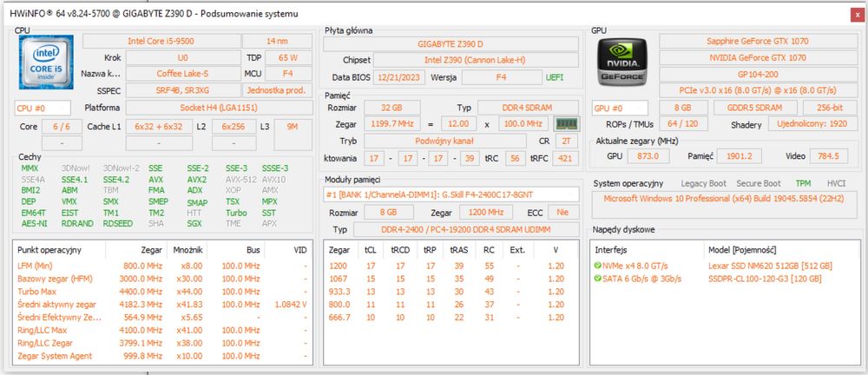
Task: Click the ECC Nie value field
Action: pos(563,212)
